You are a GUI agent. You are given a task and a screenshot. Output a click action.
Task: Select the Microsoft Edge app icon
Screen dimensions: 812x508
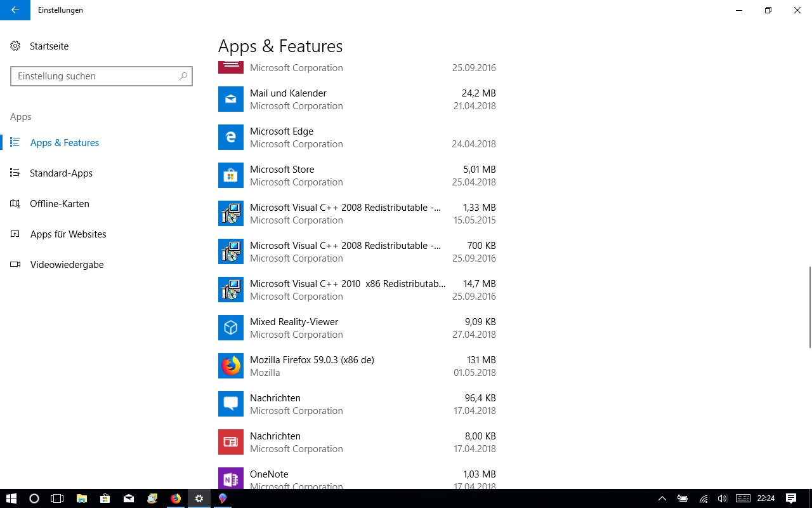pos(231,137)
